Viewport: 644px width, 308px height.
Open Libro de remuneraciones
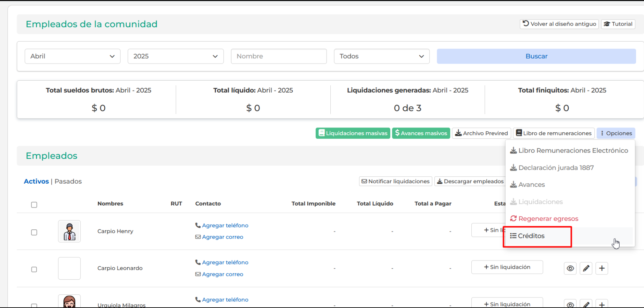[x=554, y=133]
